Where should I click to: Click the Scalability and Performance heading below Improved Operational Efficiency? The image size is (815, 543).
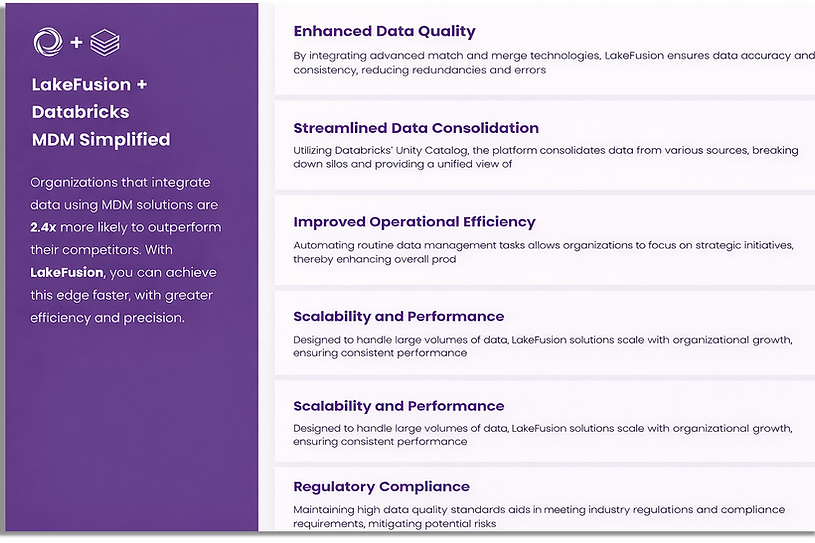[x=399, y=316]
